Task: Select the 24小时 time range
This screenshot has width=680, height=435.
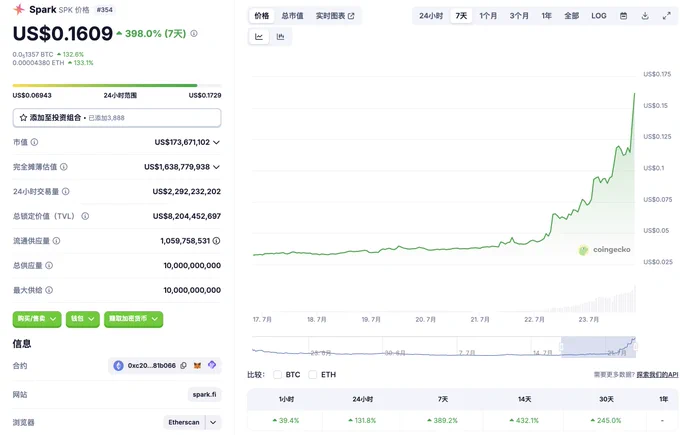Action: click(x=431, y=16)
